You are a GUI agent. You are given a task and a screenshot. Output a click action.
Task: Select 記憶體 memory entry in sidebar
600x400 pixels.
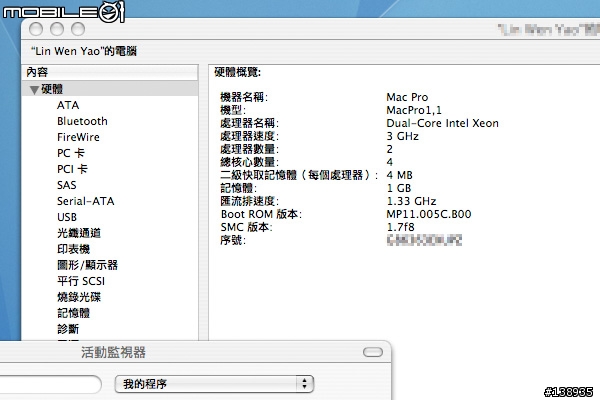click(73, 313)
